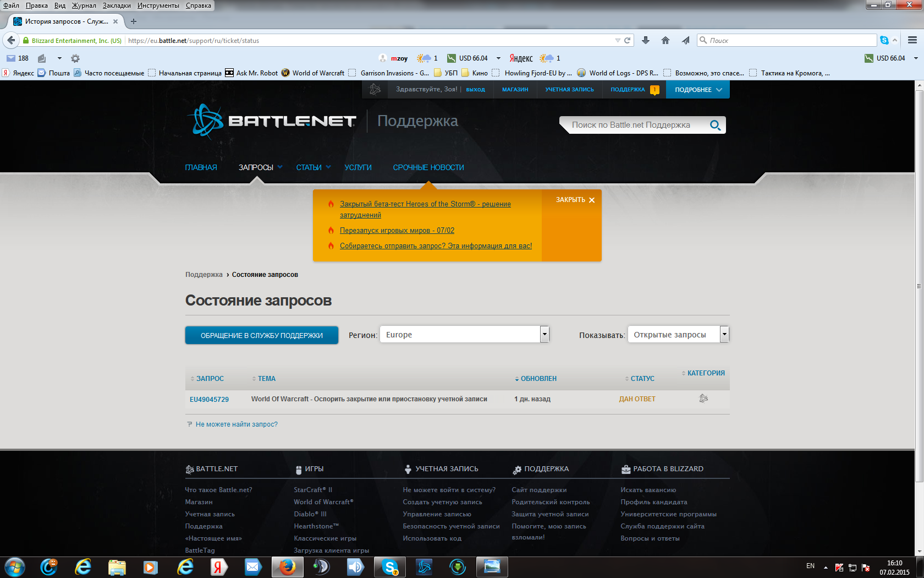
Task: Click the support notification badge
Action: 654,90
